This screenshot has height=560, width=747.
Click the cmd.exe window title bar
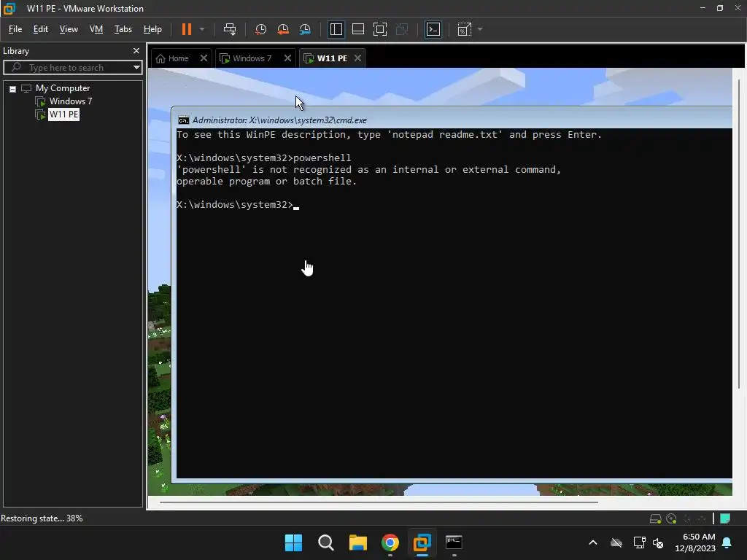pyautogui.click(x=452, y=120)
